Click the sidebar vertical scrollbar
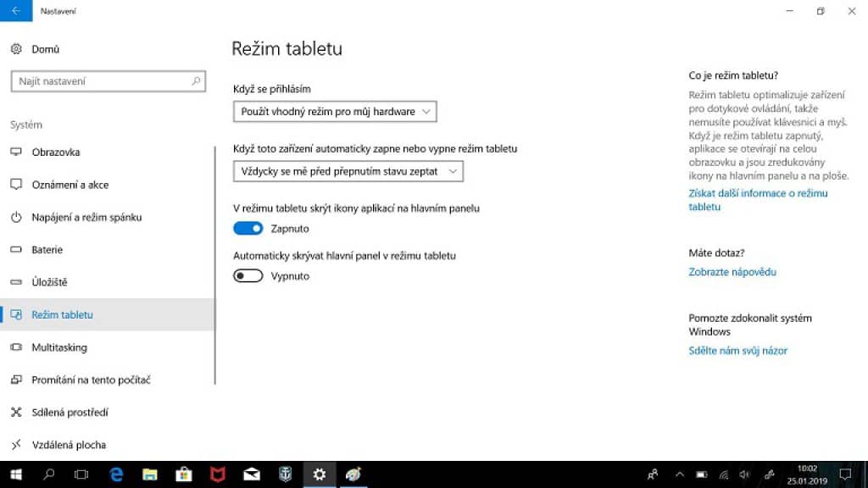The height and width of the screenshot is (488, 868). pos(214,265)
